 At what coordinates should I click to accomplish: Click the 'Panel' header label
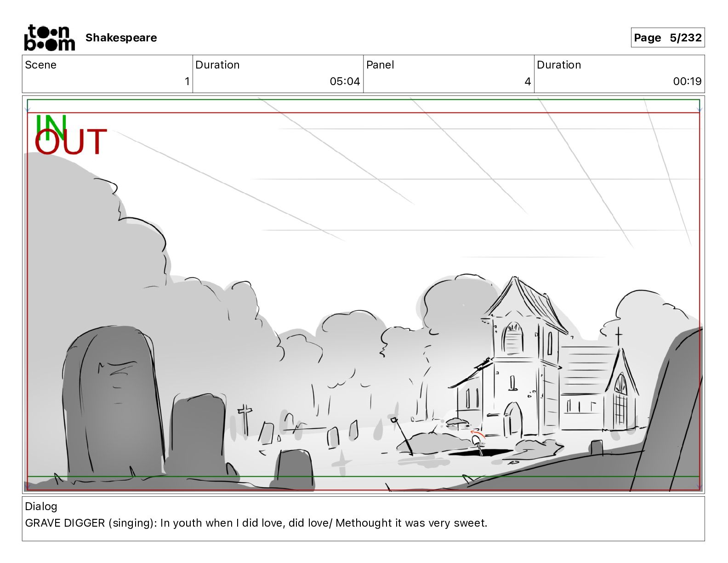(380, 65)
